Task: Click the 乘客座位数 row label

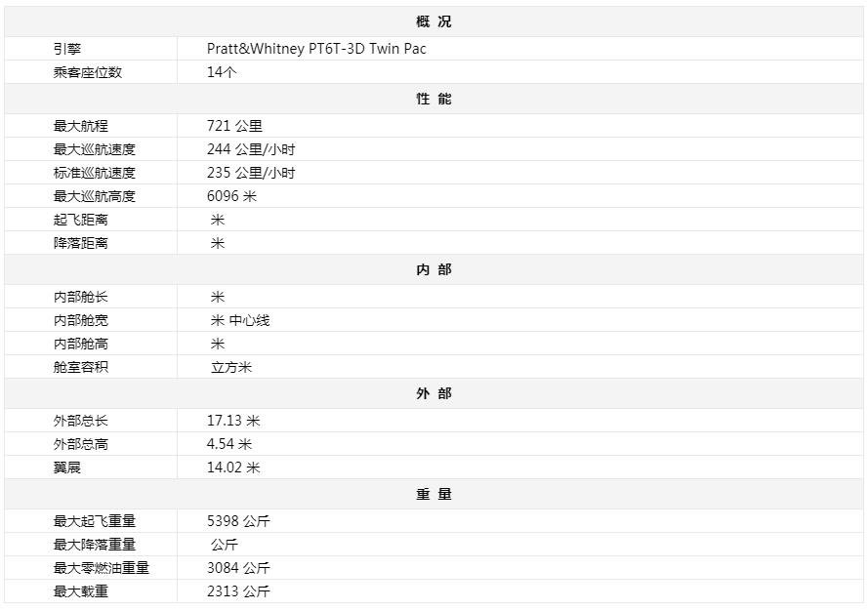Action: coord(88,72)
